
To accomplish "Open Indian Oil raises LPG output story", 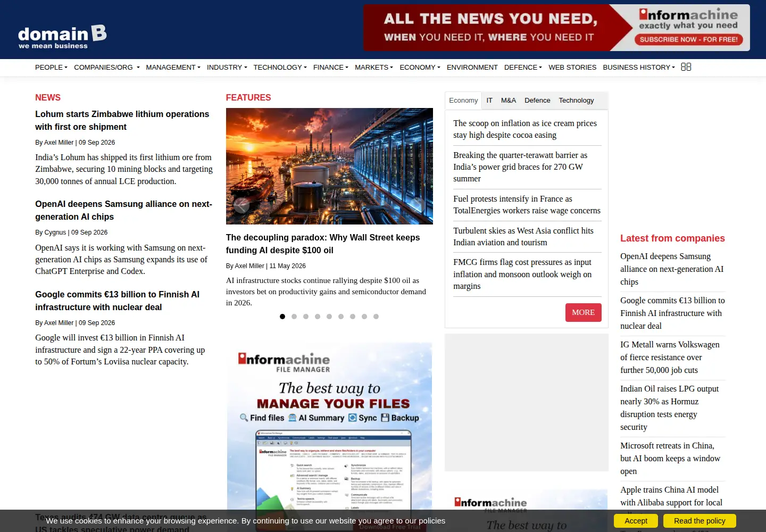I will point(669,408).
